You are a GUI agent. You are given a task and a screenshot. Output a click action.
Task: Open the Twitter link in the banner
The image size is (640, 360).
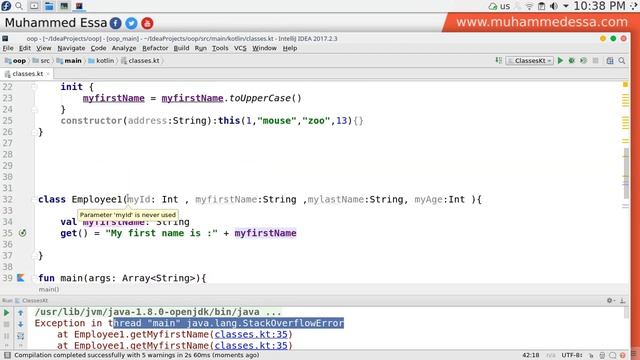click(131, 23)
